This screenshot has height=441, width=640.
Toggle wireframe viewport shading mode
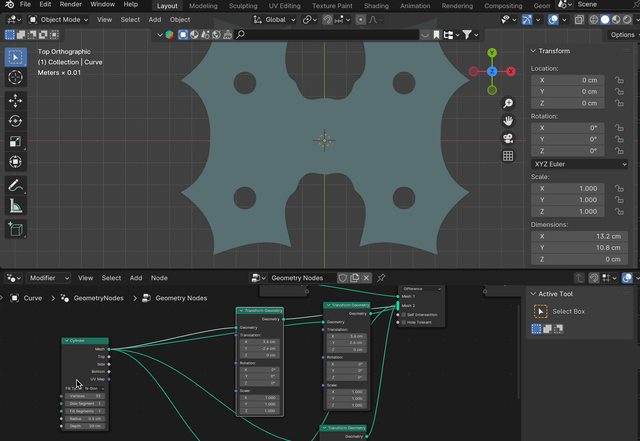coord(594,20)
